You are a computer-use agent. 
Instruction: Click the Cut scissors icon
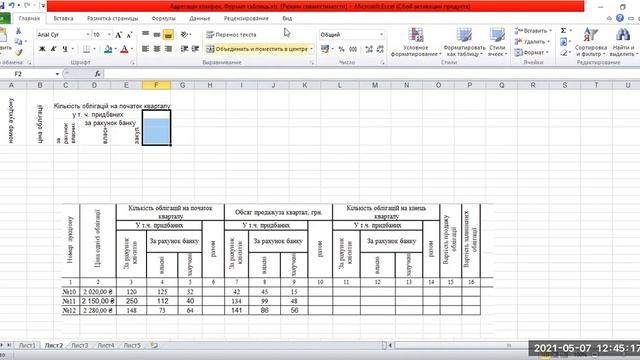[x=18, y=31]
